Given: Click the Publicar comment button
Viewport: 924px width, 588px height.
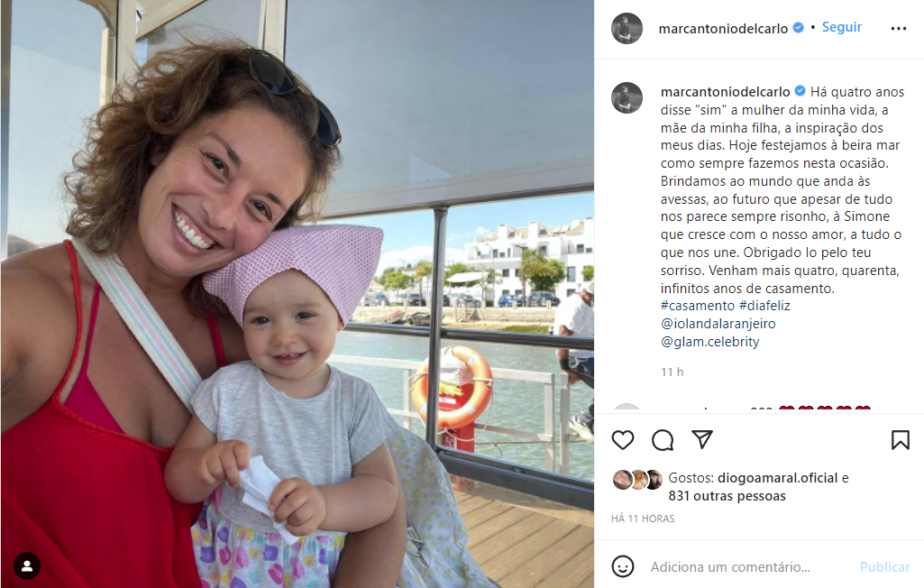Looking at the screenshot, I should coord(884,566).
